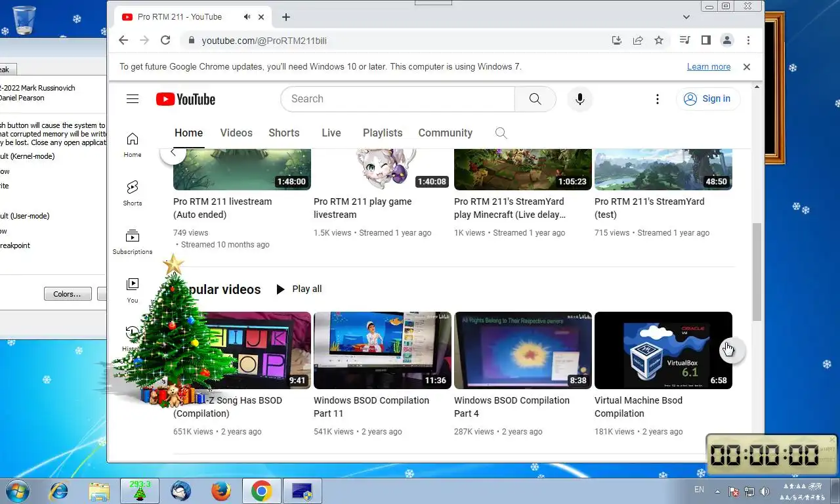840x504 pixels.
Task: Click the Sign in button
Action: point(708,99)
